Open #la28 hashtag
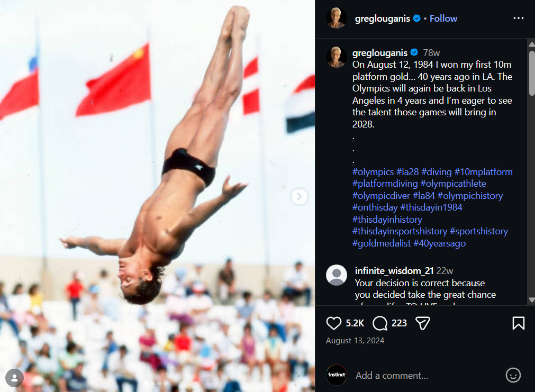 tap(407, 172)
